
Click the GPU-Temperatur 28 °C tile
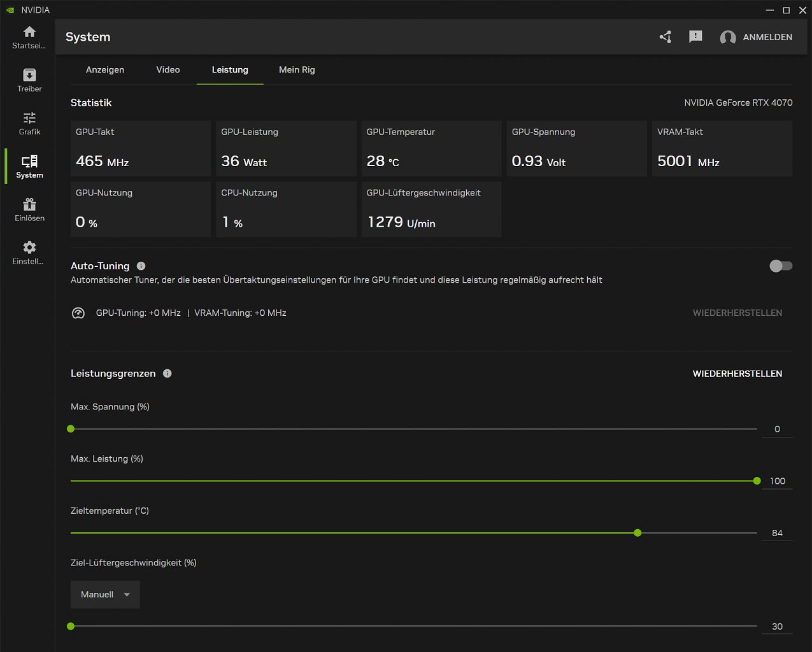pyautogui.click(x=431, y=148)
